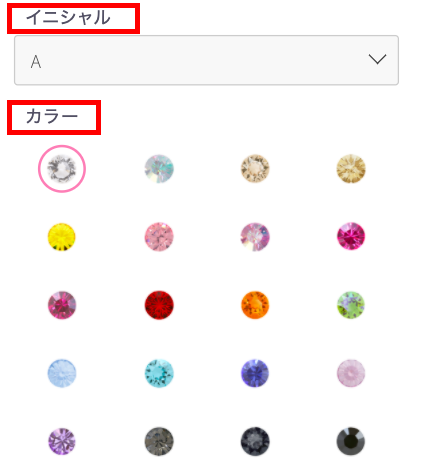Choose the aurora iridescent crystal color

tap(159, 169)
